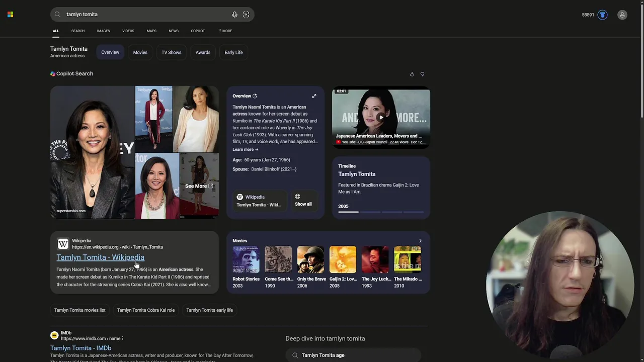This screenshot has width=644, height=362.
Task: Click the IMDb favicon icon
Action: pyautogui.click(x=54, y=335)
